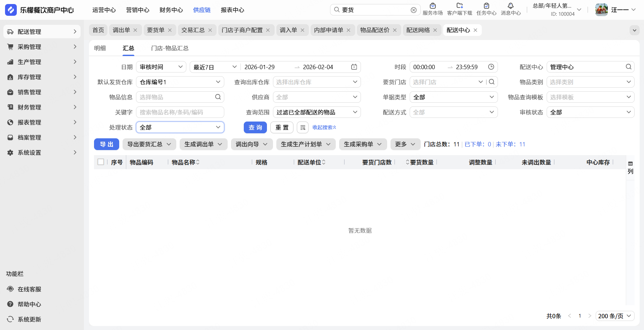The width and height of the screenshot is (644, 330).
Task: Switch to the 门店-物品汇总 tab
Action: coord(170,48)
